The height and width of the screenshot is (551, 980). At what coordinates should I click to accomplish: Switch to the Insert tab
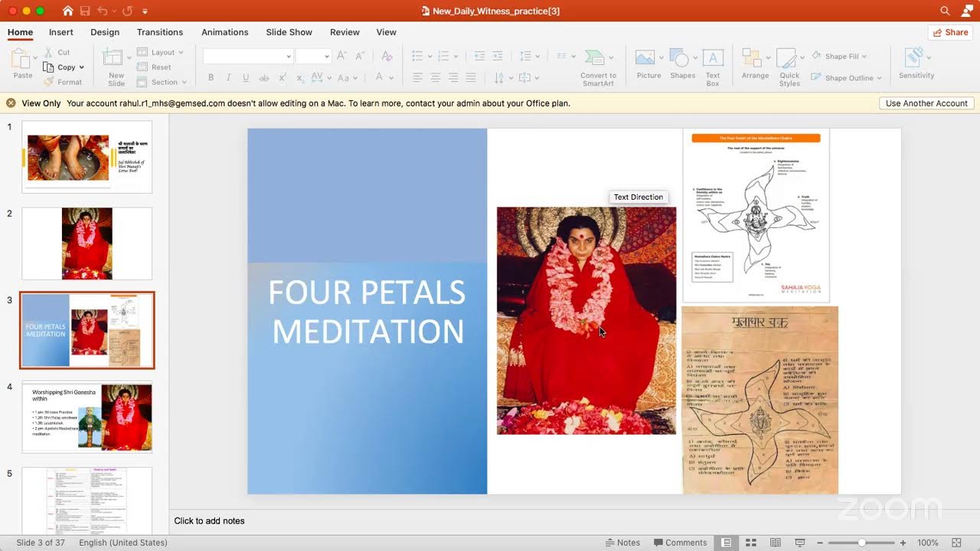coord(61,32)
